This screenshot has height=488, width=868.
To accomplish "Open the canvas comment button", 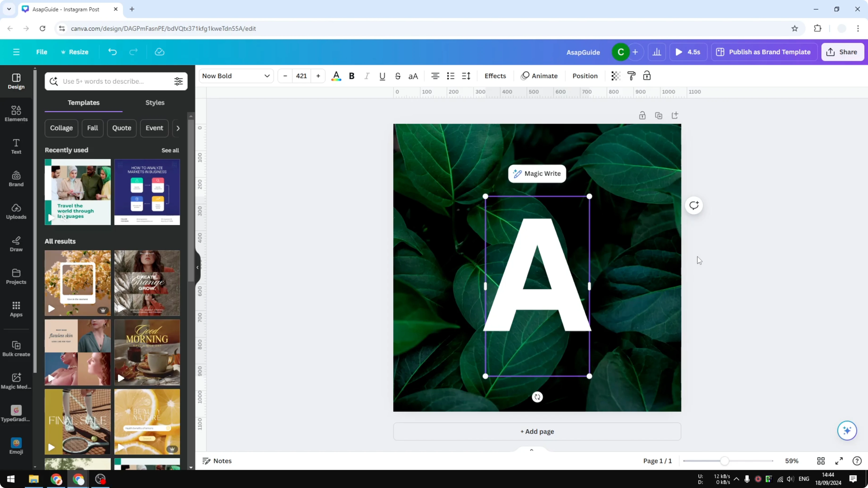I will pyautogui.click(x=694, y=205).
